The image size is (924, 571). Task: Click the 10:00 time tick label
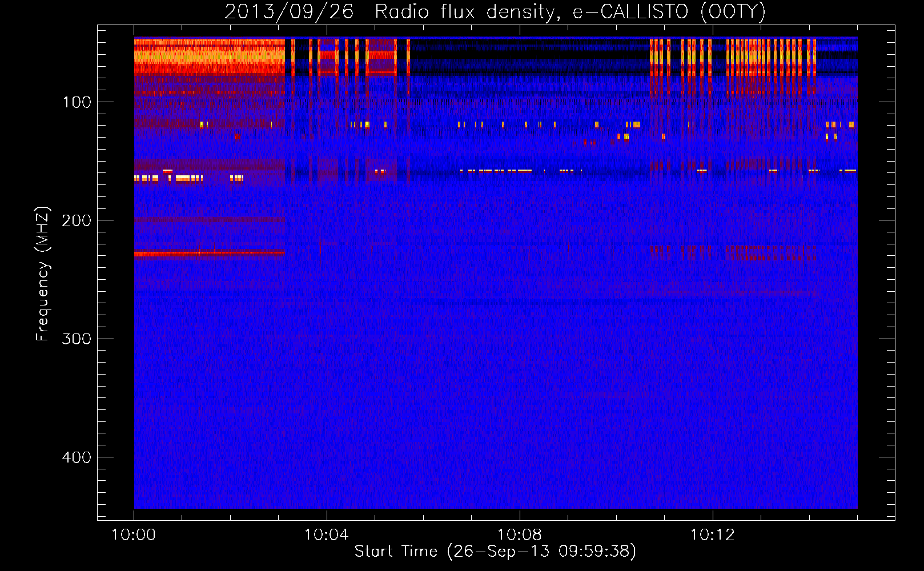tap(134, 535)
